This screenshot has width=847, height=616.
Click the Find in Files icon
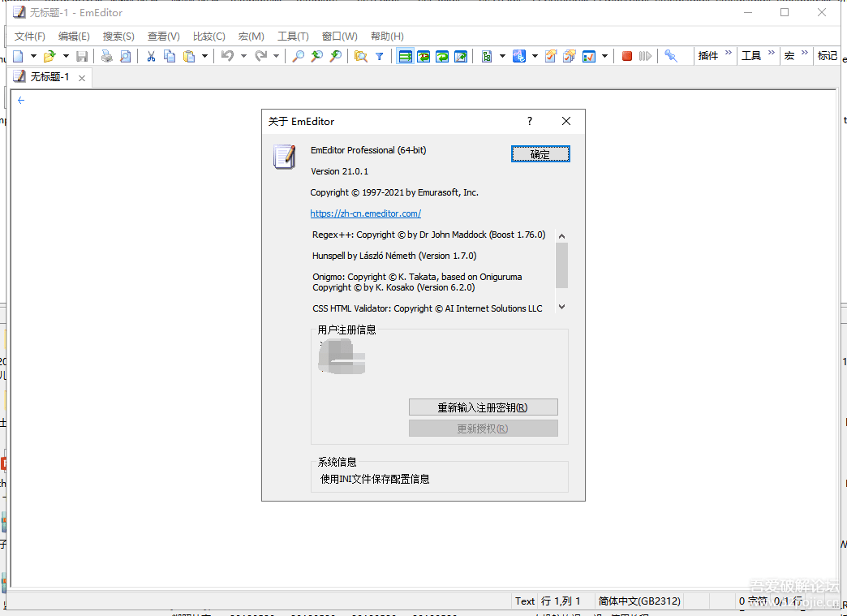[x=361, y=56]
